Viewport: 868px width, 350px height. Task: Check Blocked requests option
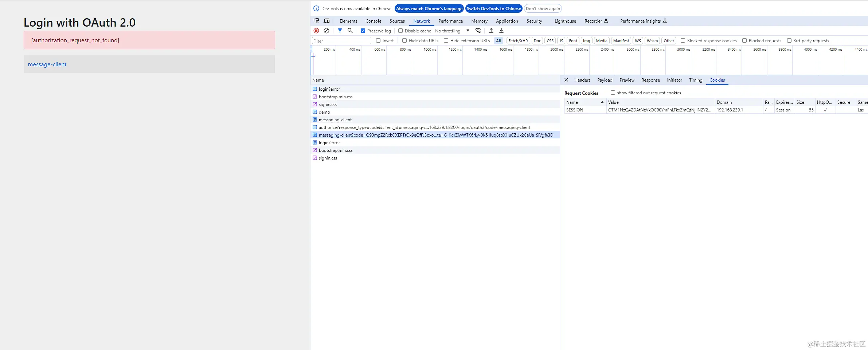744,41
